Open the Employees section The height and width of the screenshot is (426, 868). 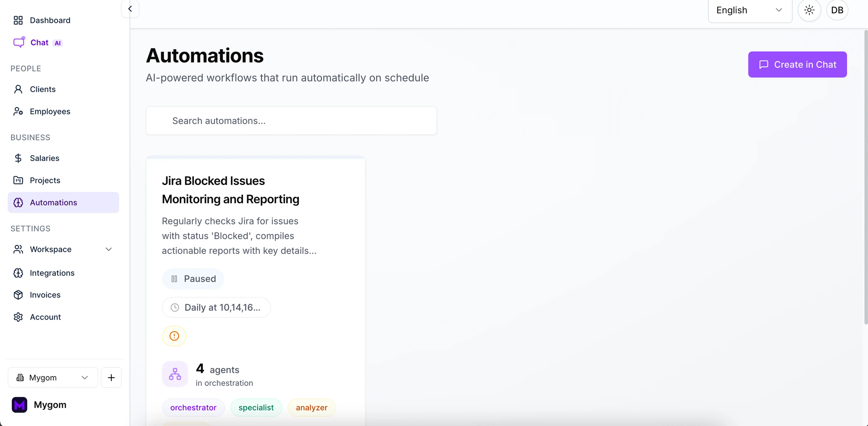(50, 111)
